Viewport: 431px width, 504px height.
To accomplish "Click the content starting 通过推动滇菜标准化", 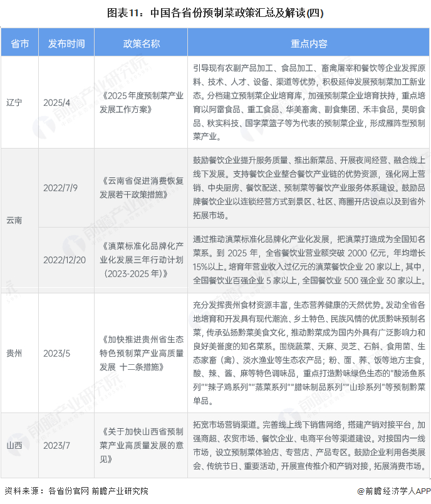I will (x=309, y=260).
